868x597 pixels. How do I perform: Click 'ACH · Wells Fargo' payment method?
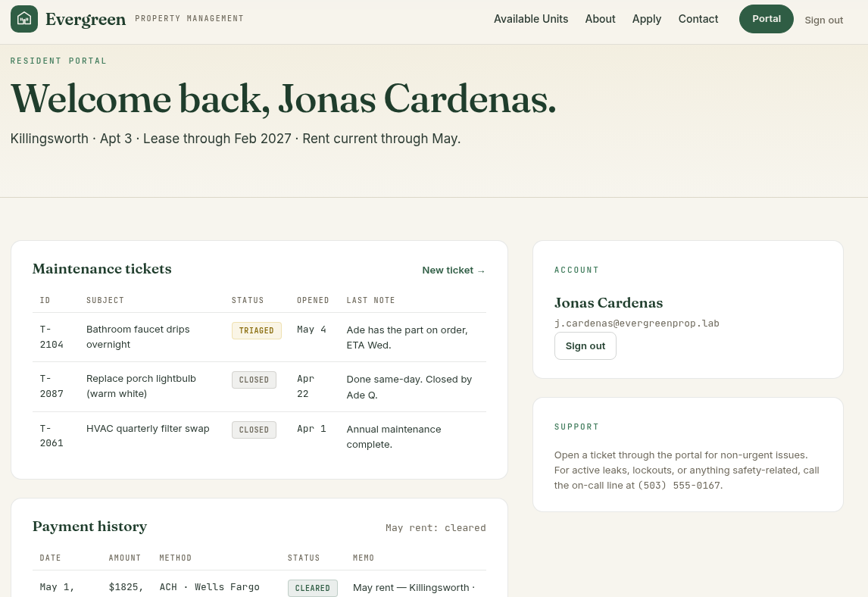[209, 587]
